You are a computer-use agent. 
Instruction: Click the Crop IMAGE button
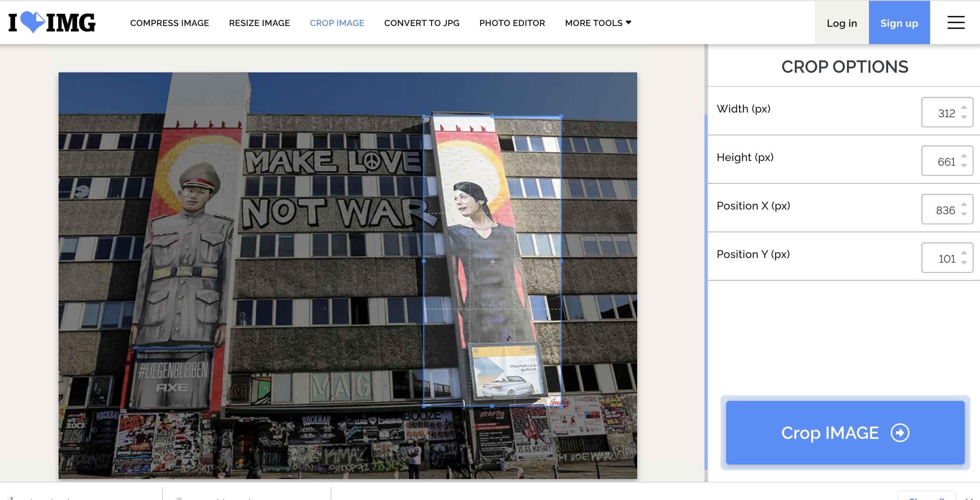845,433
